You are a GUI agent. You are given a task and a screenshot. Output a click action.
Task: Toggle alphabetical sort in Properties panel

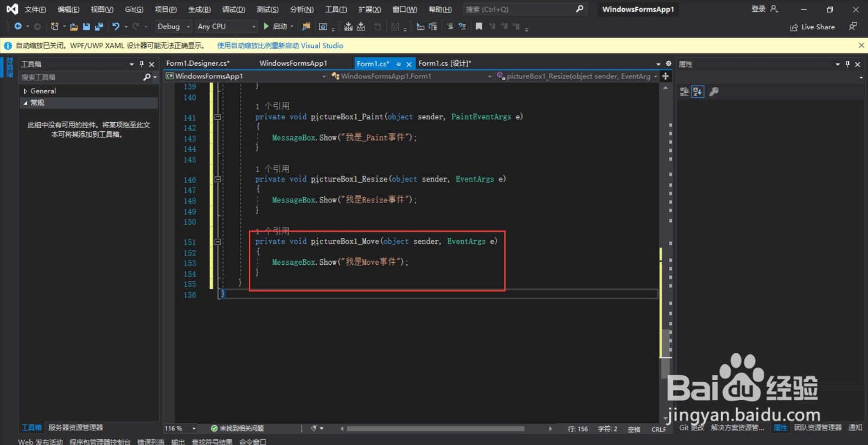coord(698,92)
